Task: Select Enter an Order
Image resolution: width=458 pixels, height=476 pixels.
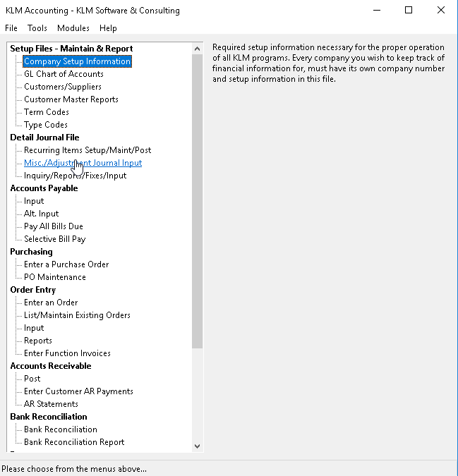Action: point(51,303)
